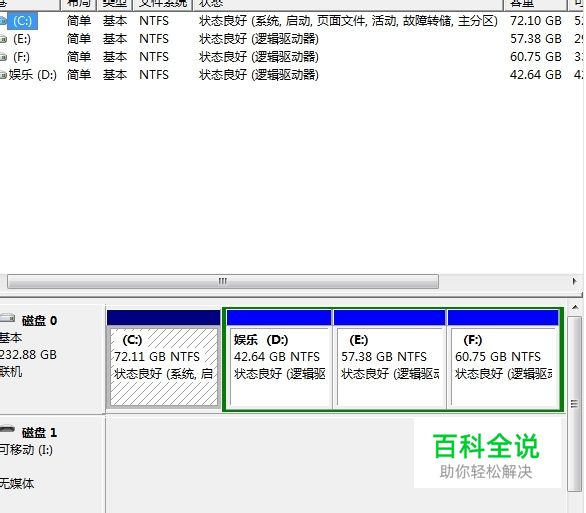Click the 简单 layout cell in (F:) row
The width and height of the screenshot is (586, 513).
click(x=79, y=56)
